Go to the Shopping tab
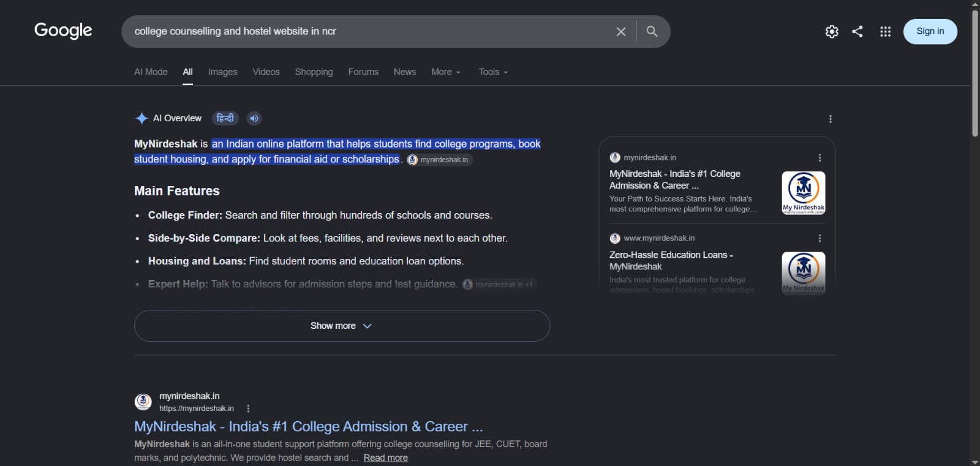980x466 pixels. pyautogui.click(x=314, y=72)
